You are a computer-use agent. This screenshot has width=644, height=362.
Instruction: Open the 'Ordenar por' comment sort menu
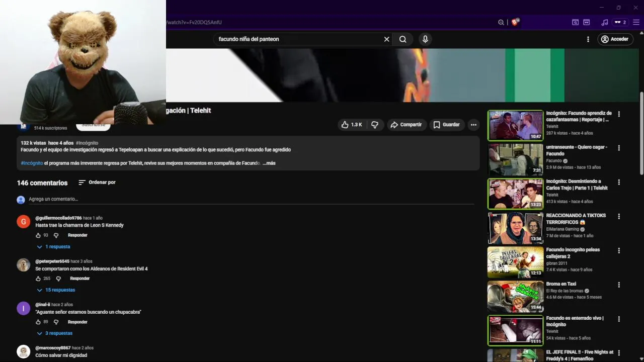tap(97, 183)
